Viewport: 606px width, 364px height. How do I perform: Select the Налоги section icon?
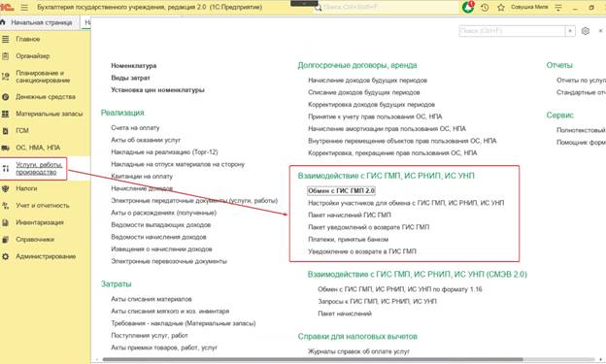(6, 188)
